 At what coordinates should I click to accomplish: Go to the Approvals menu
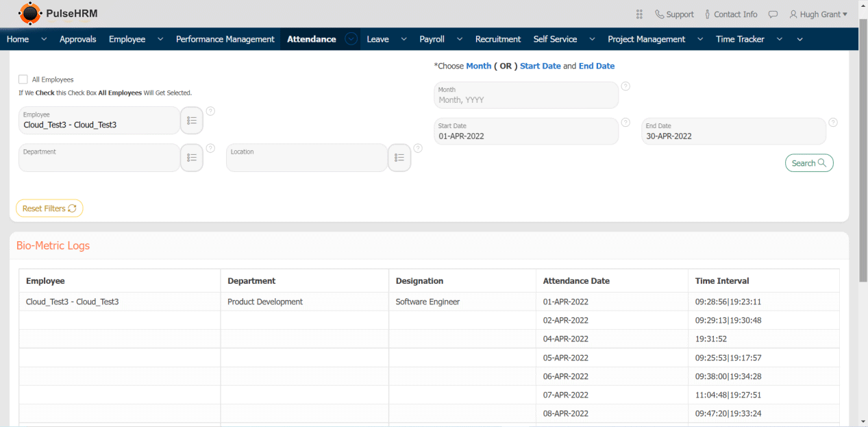(78, 39)
